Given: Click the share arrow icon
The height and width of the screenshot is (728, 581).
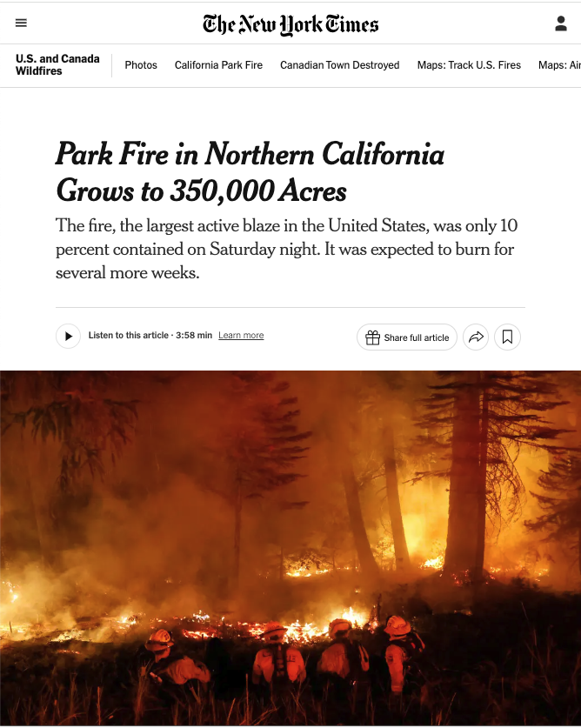Looking at the screenshot, I should point(476,337).
